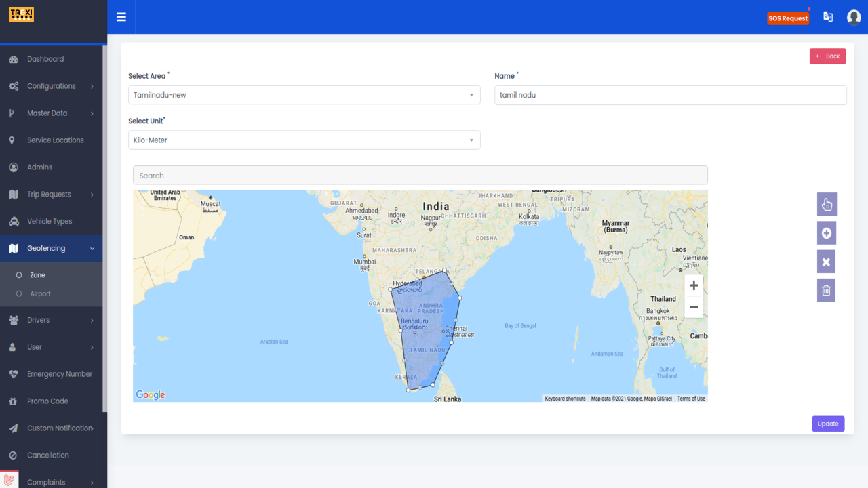Image resolution: width=868 pixels, height=488 pixels.
Task: Click the hamburger menu icon
Action: click(121, 16)
